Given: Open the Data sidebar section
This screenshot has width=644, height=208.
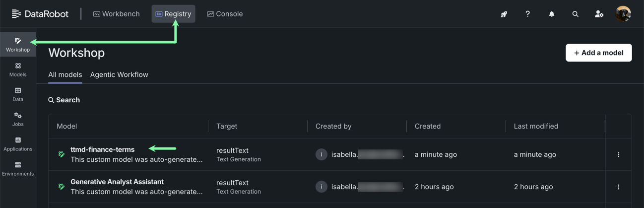Looking at the screenshot, I should click(18, 94).
